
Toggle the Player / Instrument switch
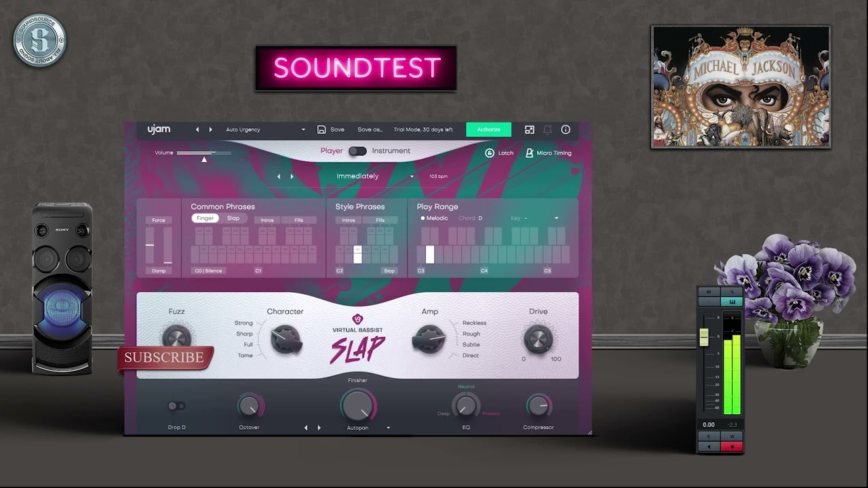[357, 151]
